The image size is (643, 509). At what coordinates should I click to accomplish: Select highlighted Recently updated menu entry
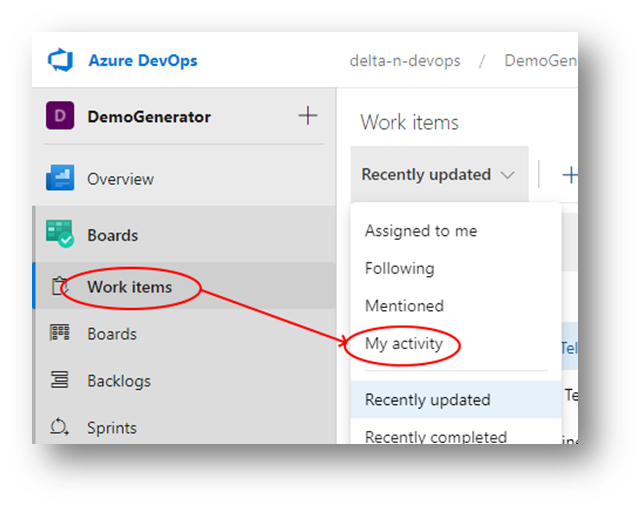[x=456, y=399]
